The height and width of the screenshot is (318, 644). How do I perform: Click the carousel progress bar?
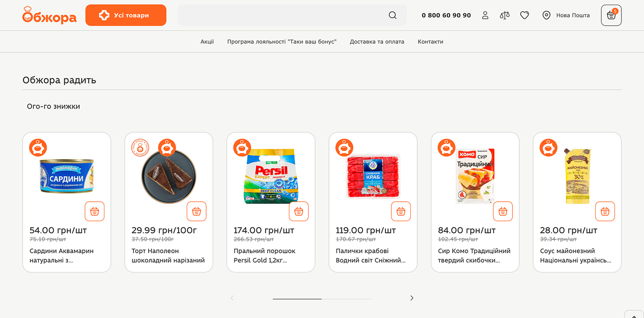point(322,299)
